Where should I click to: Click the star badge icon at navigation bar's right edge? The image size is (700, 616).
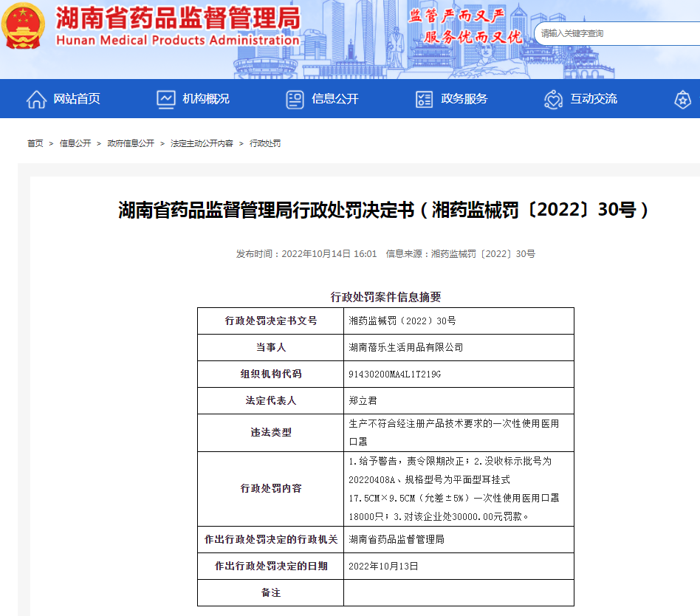tap(683, 99)
